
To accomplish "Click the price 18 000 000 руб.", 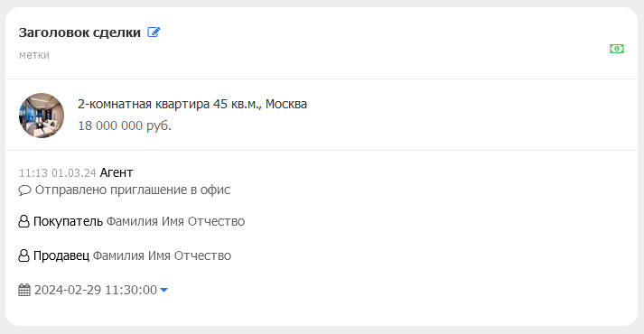I will pyautogui.click(x=125, y=125).
